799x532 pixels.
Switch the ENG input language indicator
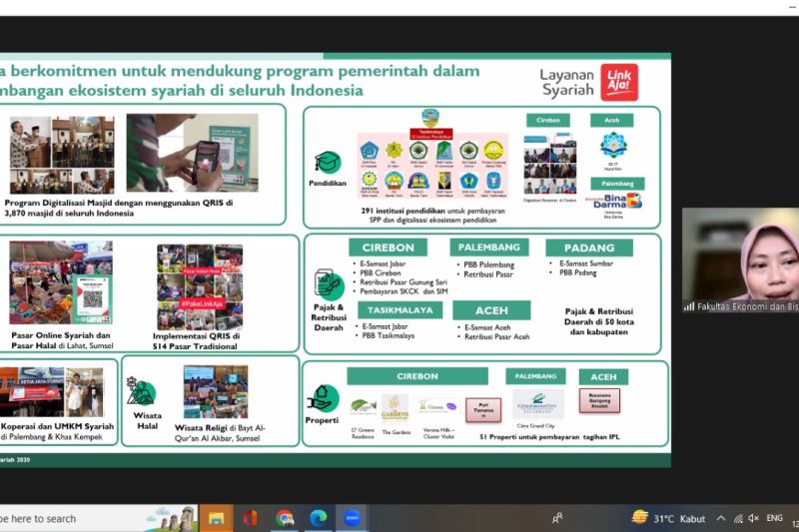[x=774, y=518]
